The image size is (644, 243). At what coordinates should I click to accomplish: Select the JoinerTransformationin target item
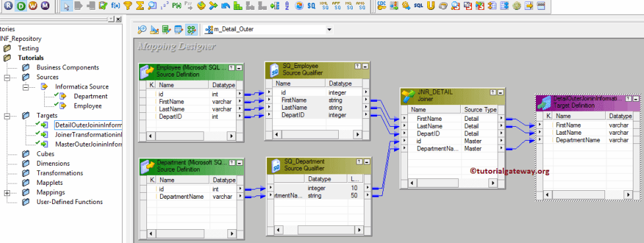click(x=88, y=135)
